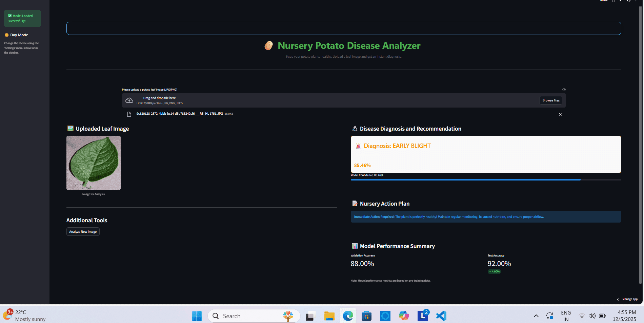Screen dimensions: 644x323
Task: Open File Explorer from the taskbar
Action: pos(329,316)
